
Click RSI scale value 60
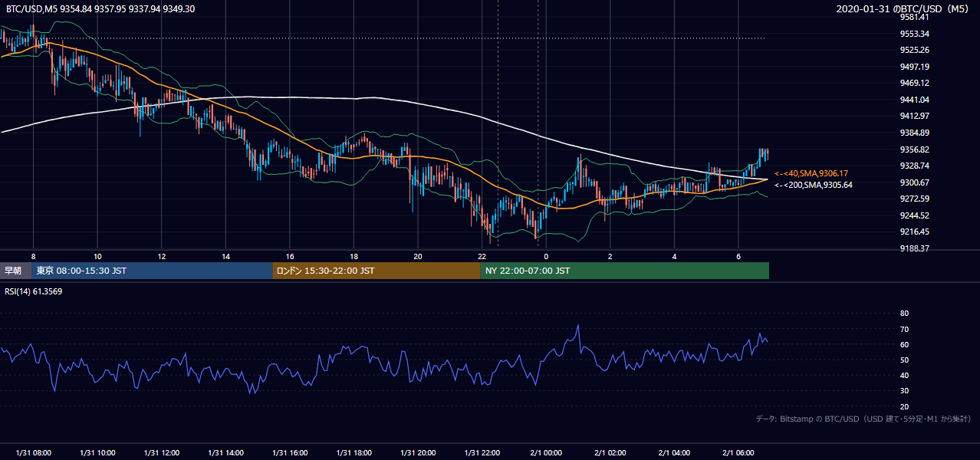[x=904, y=344]
